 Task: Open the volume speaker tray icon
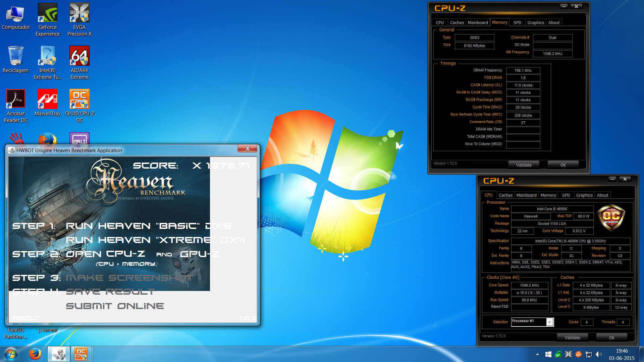coord(598,354)
